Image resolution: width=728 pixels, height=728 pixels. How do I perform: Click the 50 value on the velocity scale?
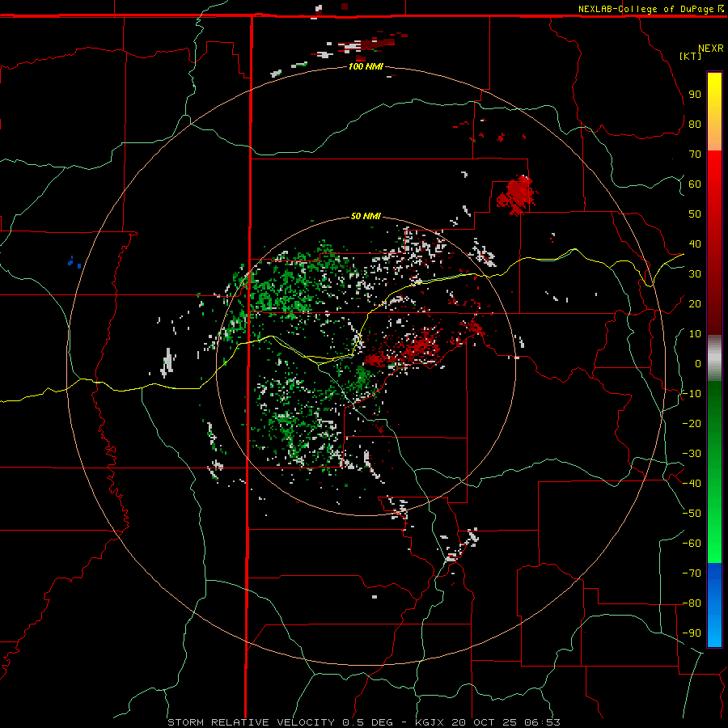point(695,214)
